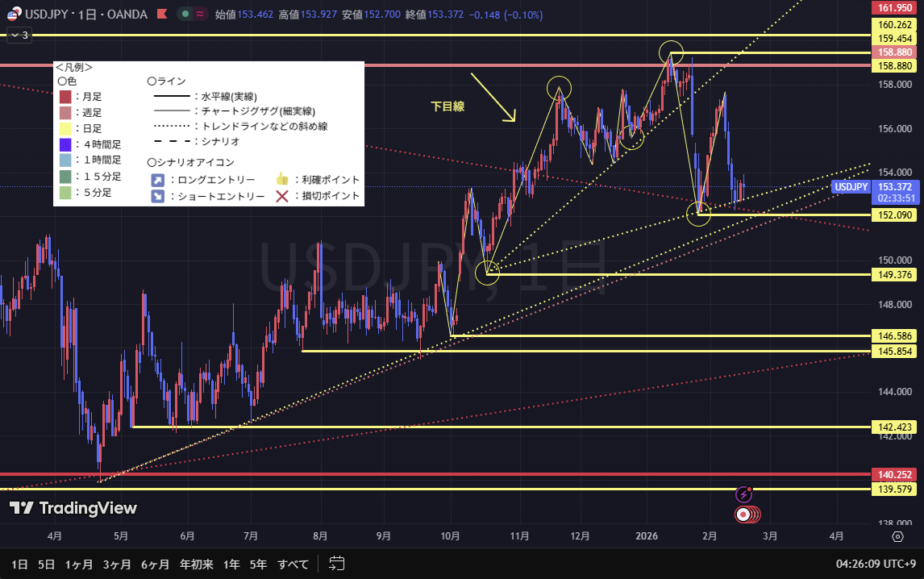The width and height of the screenshot is (924, 579).
Task: Open chart settings hexagon gear icon
Action: coord(897,536)
